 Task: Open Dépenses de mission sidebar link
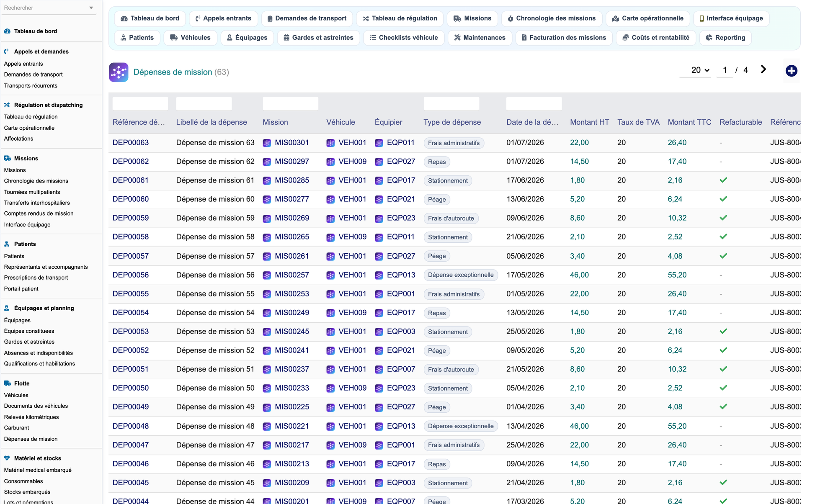(31, 439)
